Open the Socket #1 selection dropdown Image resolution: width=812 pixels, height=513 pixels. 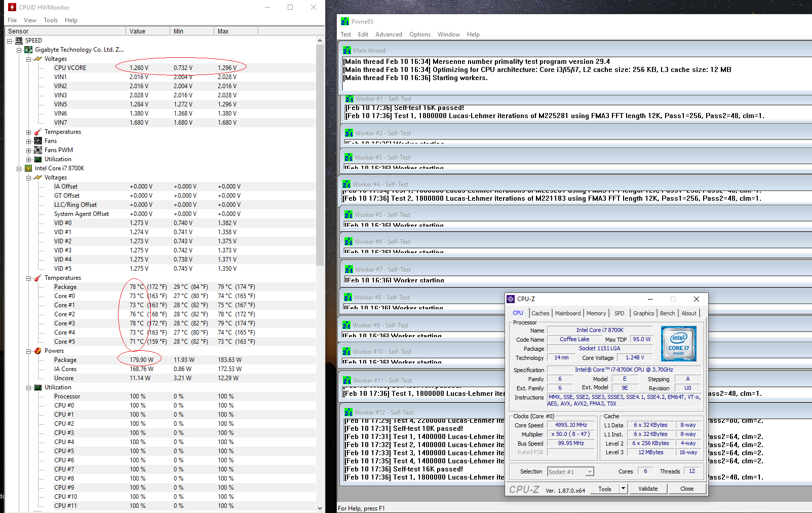coord(590,472)
